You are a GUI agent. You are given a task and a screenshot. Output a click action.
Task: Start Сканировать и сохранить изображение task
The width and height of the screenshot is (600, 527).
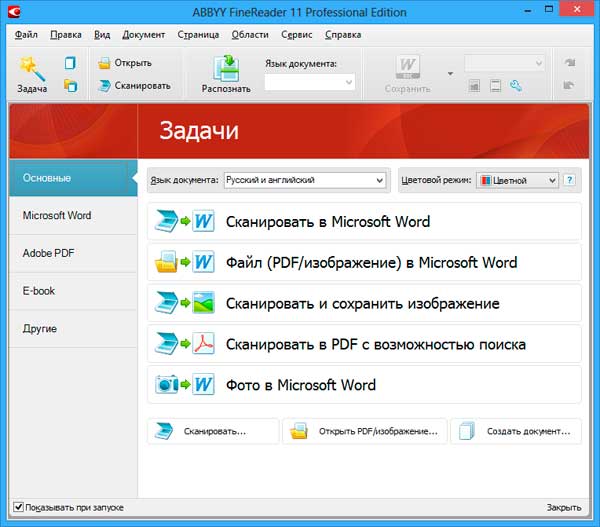364,303
